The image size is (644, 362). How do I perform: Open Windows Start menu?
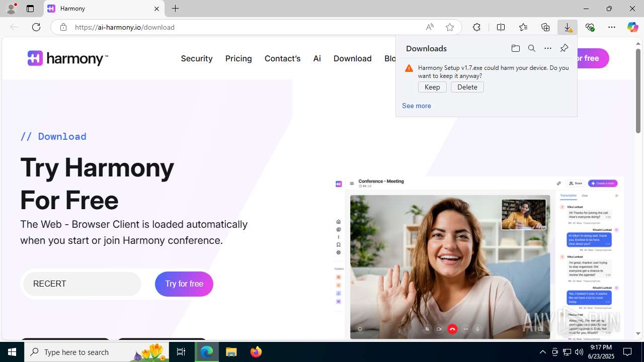click(12, 352)
